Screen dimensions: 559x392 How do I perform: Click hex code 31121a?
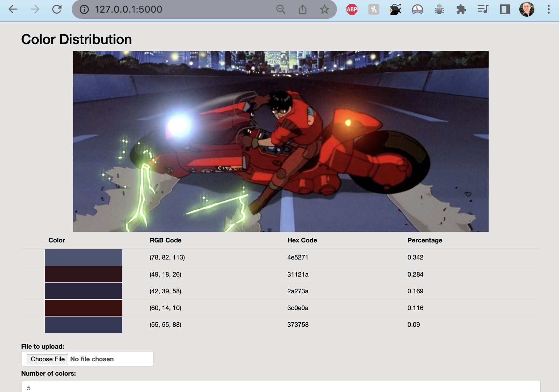point(298,274)
